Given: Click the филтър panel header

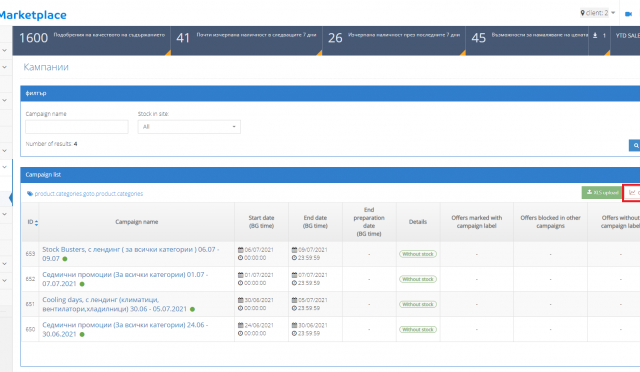Looking at the screenshot, I should coord(330,94).
